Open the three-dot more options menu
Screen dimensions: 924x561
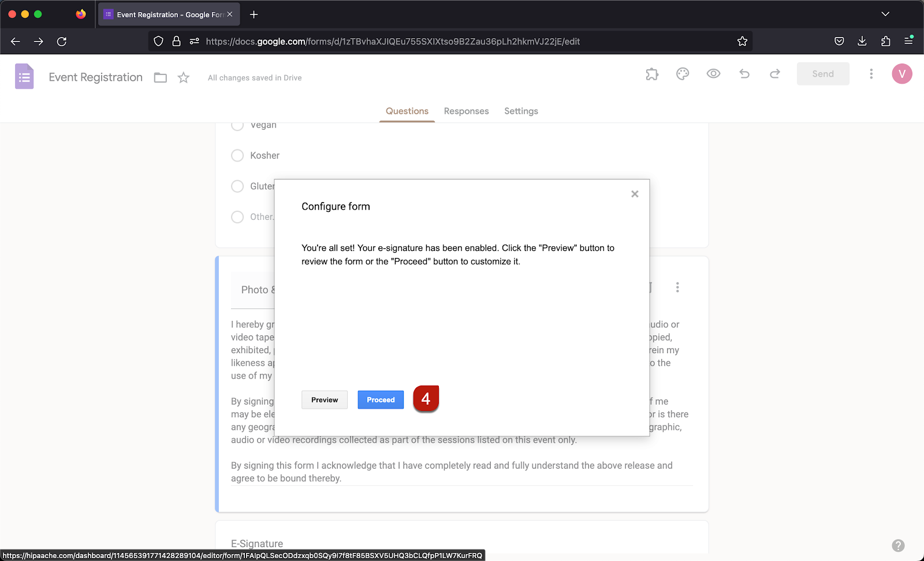(x=871, y=74)
